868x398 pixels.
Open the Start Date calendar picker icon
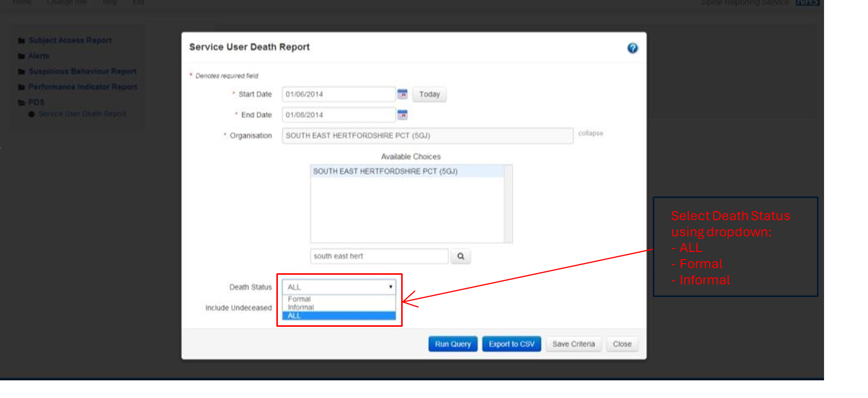tap(402, 94)
